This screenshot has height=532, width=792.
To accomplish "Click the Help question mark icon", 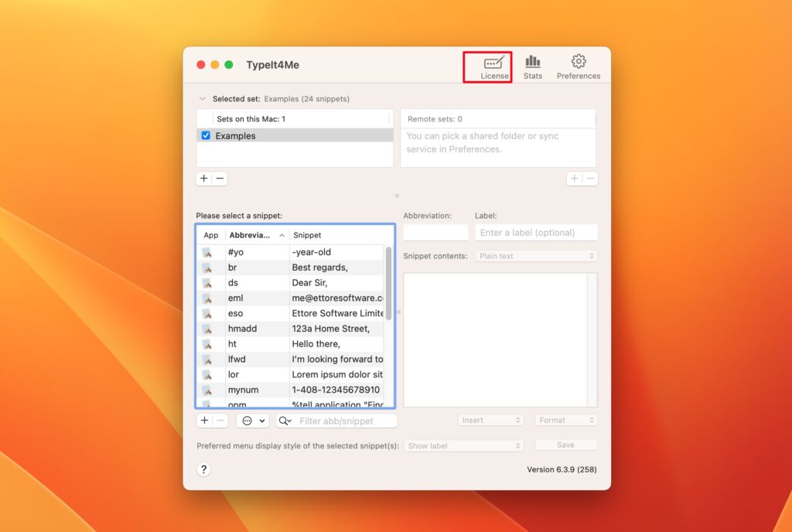I will (203, 469).
